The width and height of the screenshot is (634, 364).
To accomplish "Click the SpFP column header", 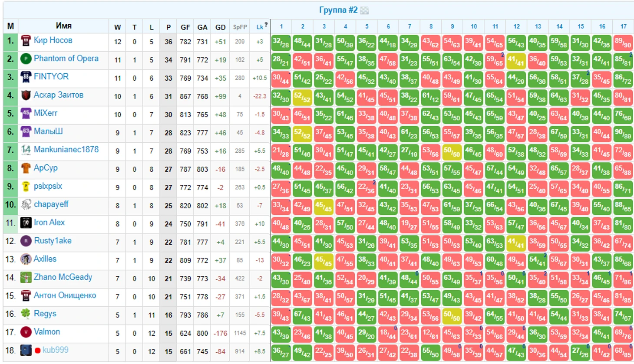I will coord(240,27).
